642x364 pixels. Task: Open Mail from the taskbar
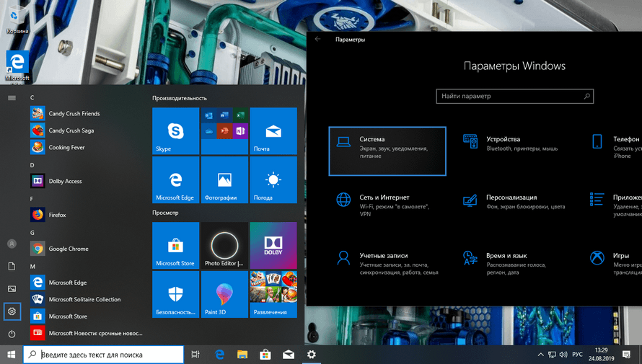pos(289,355)
